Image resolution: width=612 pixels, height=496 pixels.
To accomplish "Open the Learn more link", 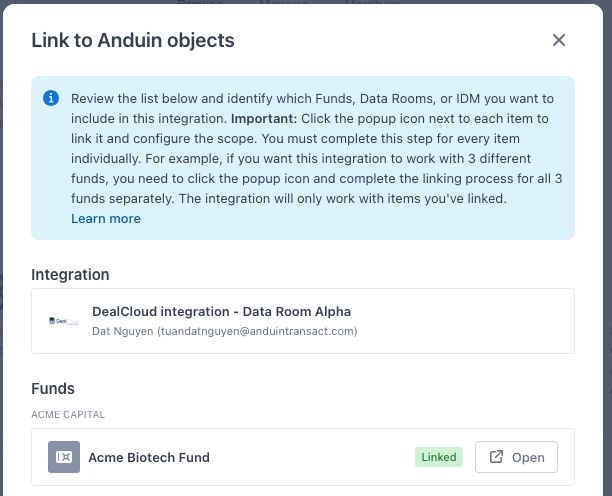I will [x=105, y=218].
